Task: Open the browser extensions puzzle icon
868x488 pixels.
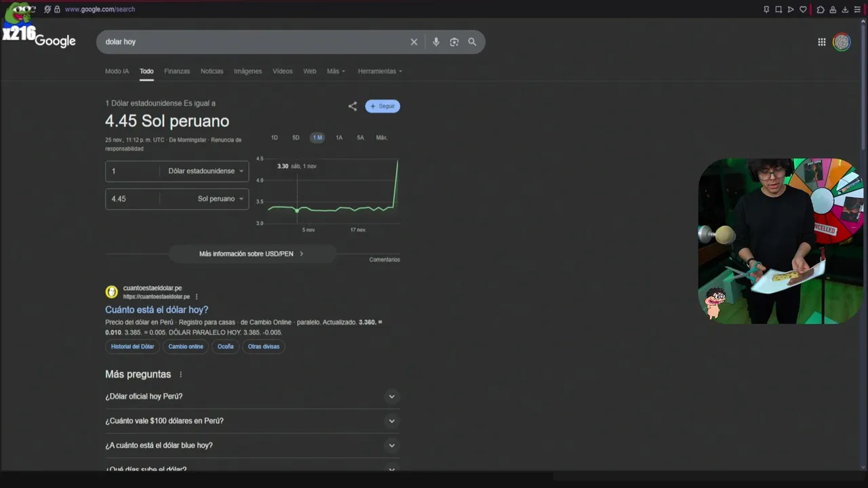Action: click(821, 9)
